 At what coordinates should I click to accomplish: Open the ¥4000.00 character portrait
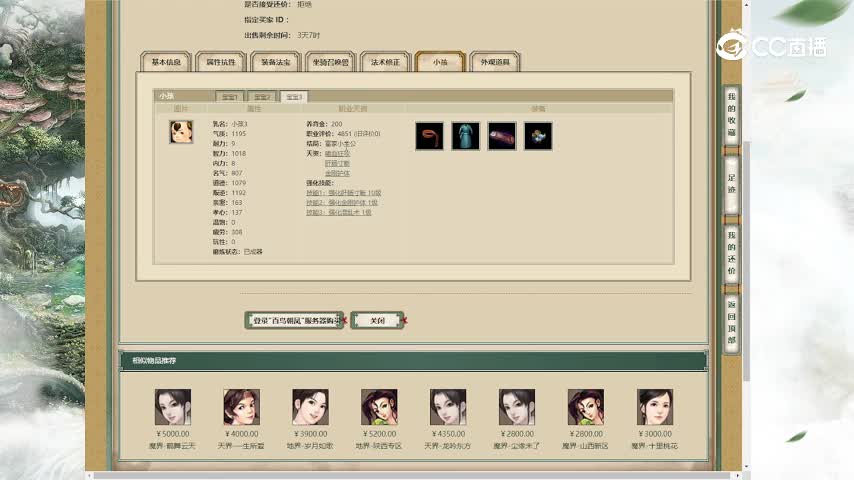coord(241,407)
